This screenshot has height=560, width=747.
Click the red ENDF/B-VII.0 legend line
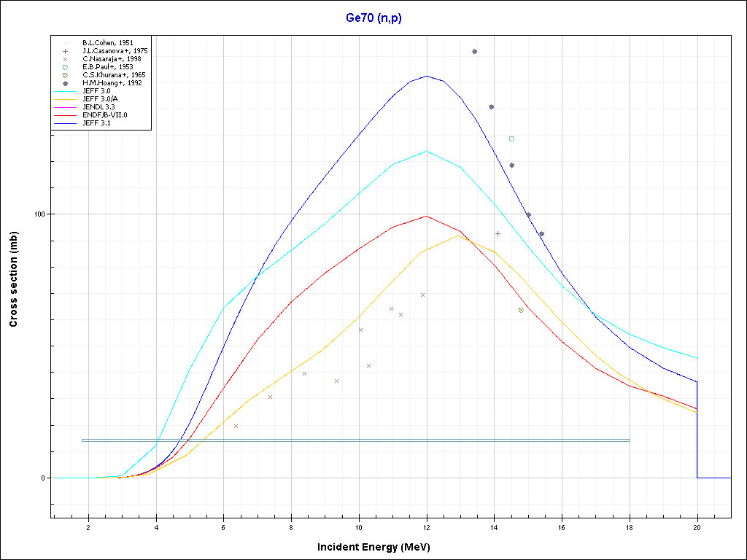pyautogui.click(x=66, y=115)
